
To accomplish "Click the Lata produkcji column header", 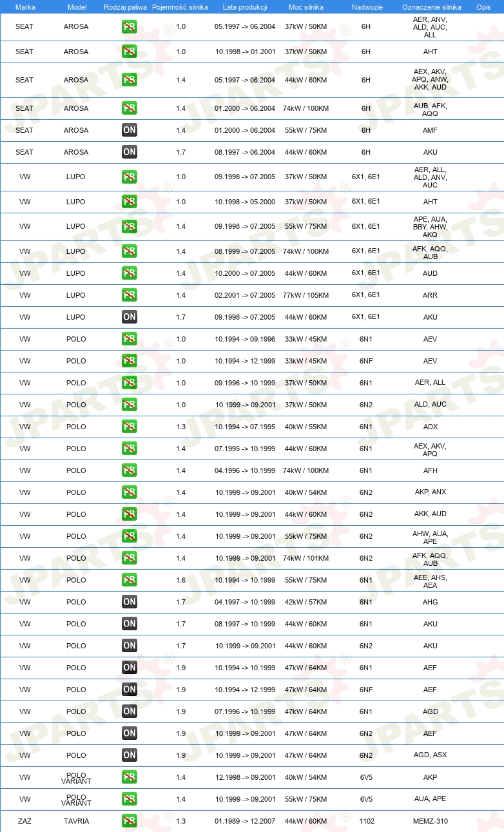I will tap(245, 6).
